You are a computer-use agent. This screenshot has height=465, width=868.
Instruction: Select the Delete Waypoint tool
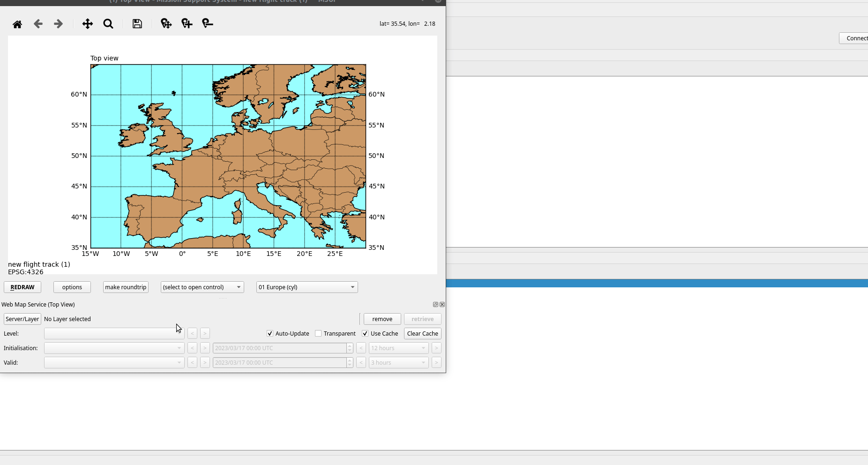[x=207, y=23]
